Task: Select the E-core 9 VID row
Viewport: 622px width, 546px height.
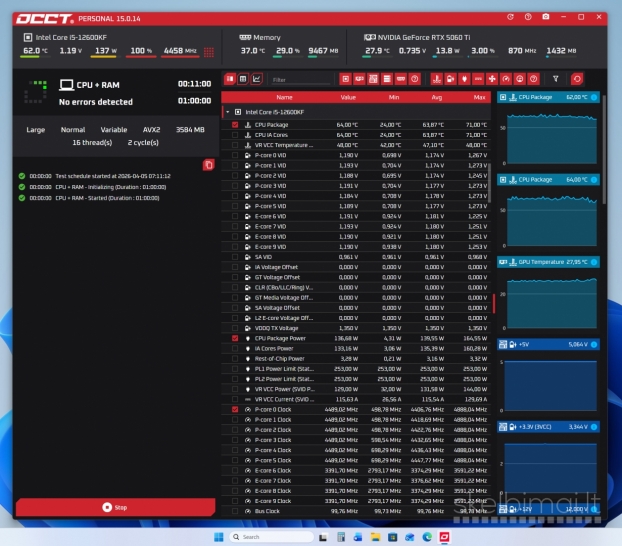Action: coord(356,247)
